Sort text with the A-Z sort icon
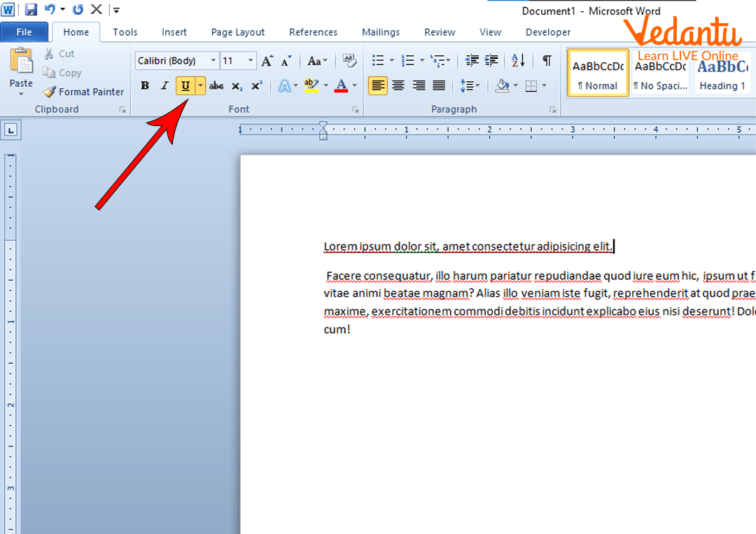Image resolution: width=756 pixels, height=534 pixels. tap(518, 61)
